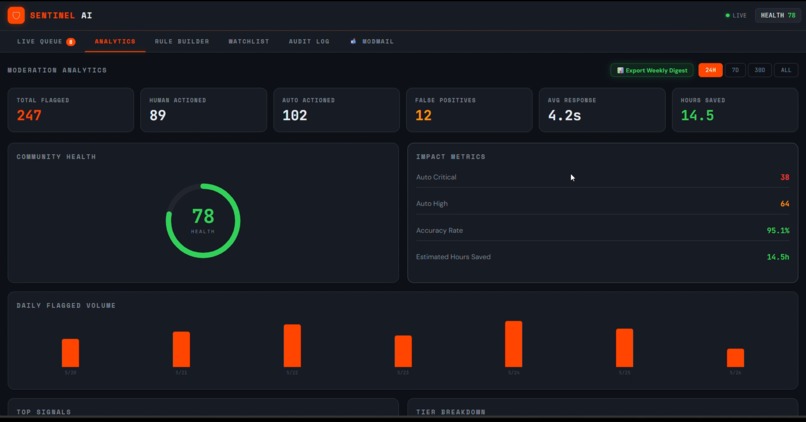
Task: Click the SENTINEL AI brand name
Action: [61, 15]
